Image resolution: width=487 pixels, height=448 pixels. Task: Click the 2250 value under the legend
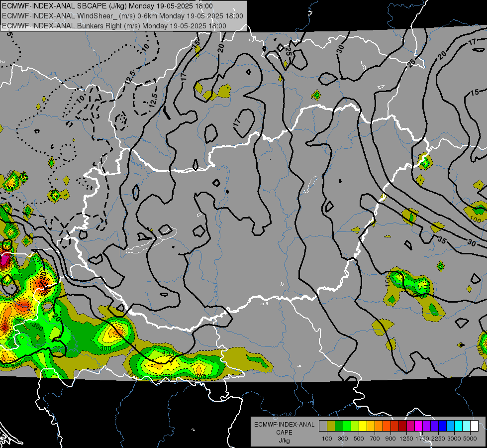click(x=438, y=439)
